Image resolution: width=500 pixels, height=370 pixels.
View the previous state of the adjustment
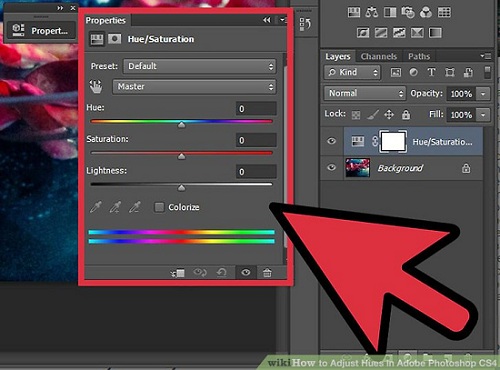point(200,273)
